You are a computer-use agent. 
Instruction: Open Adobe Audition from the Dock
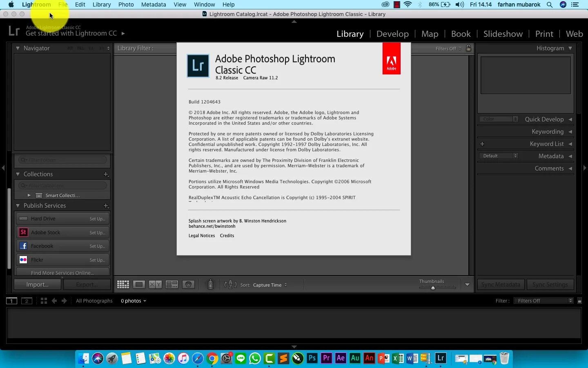pos(355,359)
